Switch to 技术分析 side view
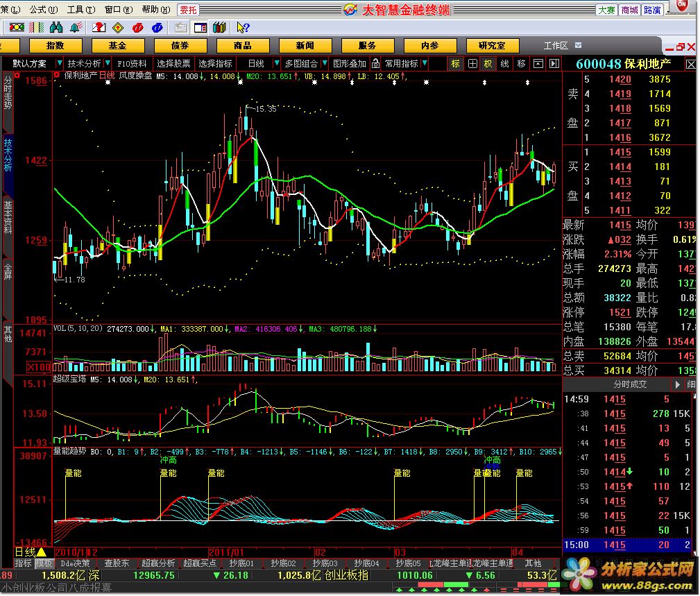Viewport: 700px width, 596px height. [x=8, y=155]
